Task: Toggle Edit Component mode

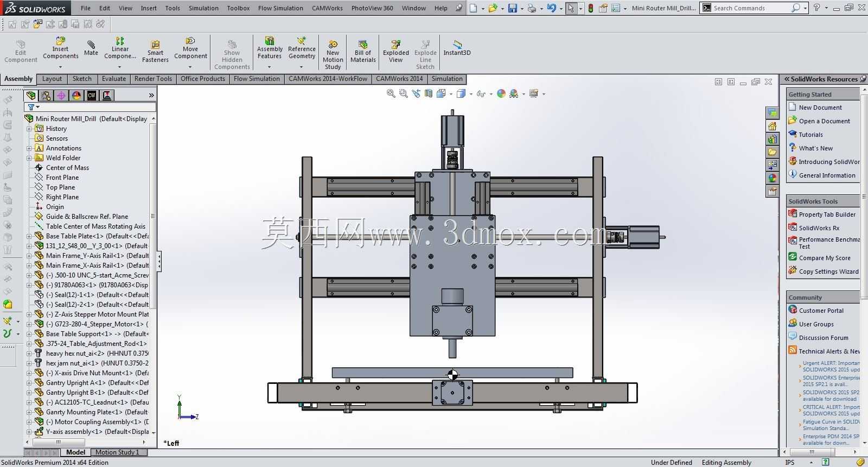Action: (21, 52)
